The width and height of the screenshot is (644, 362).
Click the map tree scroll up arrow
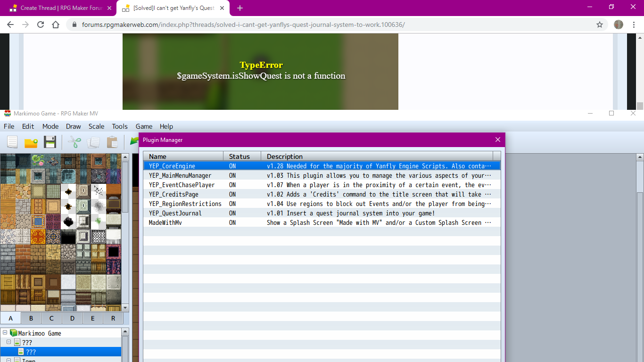[125, 332]
